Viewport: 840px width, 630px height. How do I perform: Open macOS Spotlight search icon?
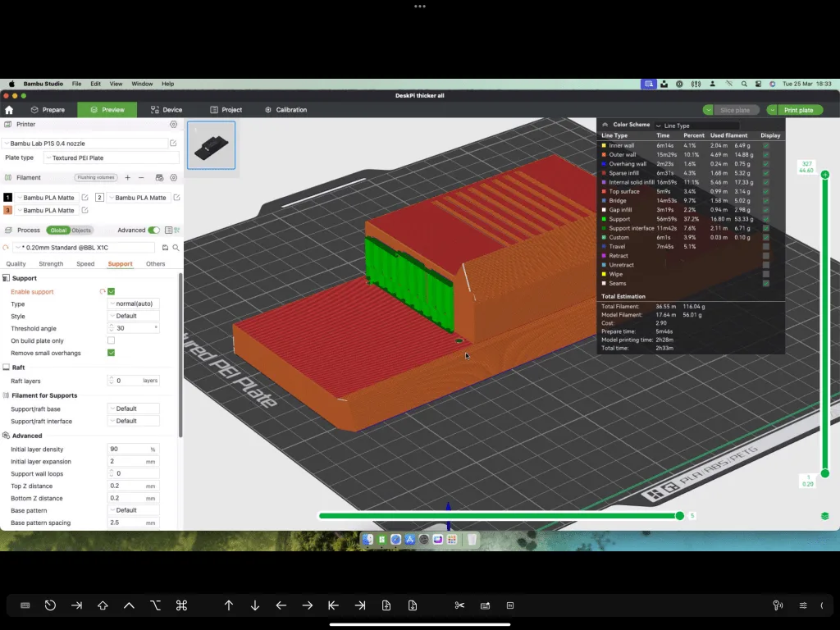pos(744,84)
